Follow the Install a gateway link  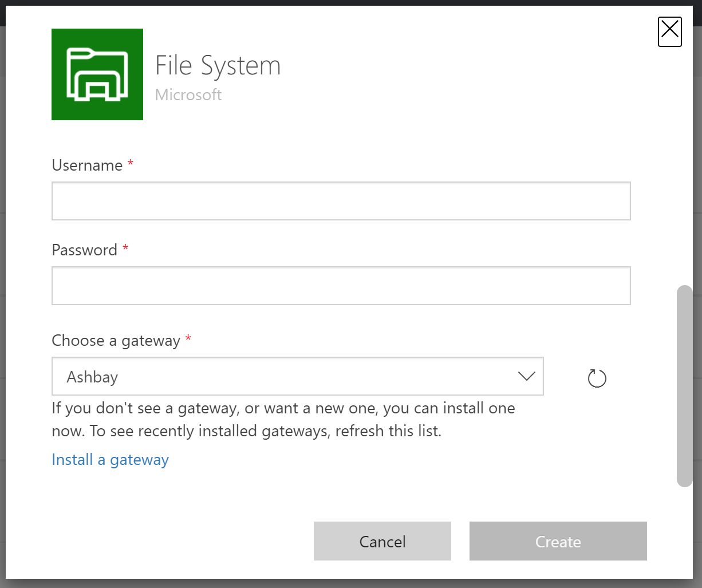coord(111,460)
